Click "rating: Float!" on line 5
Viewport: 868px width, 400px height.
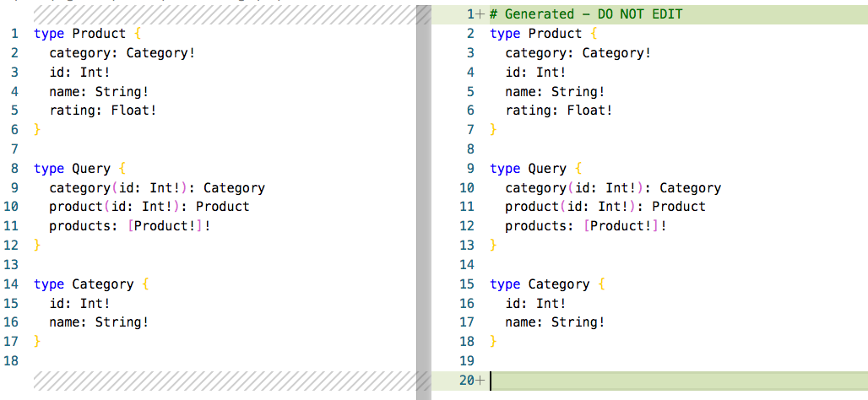103,111
